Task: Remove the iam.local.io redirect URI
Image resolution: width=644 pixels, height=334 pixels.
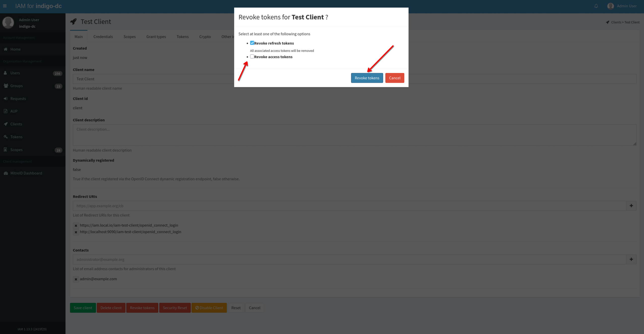Action: pyautogui.click(x=76, y=226)
